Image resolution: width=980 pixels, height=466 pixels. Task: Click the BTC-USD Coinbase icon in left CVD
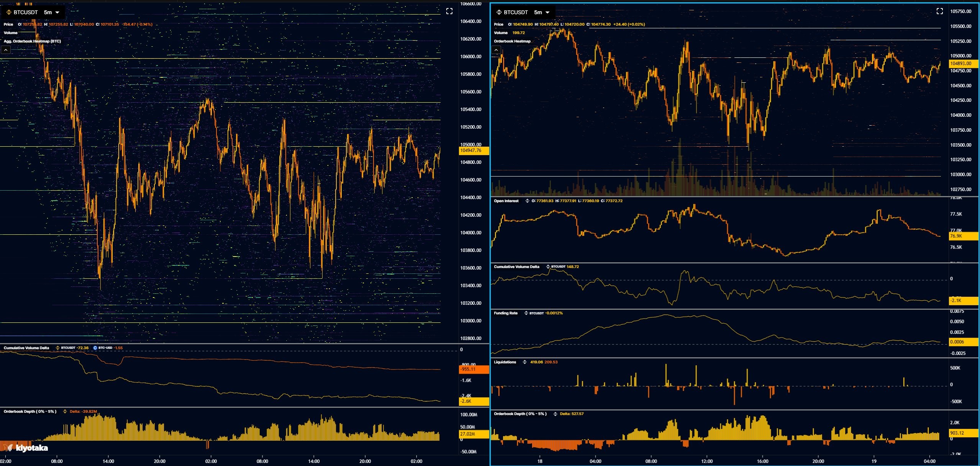pyautogui.click(x=95, y=348)
